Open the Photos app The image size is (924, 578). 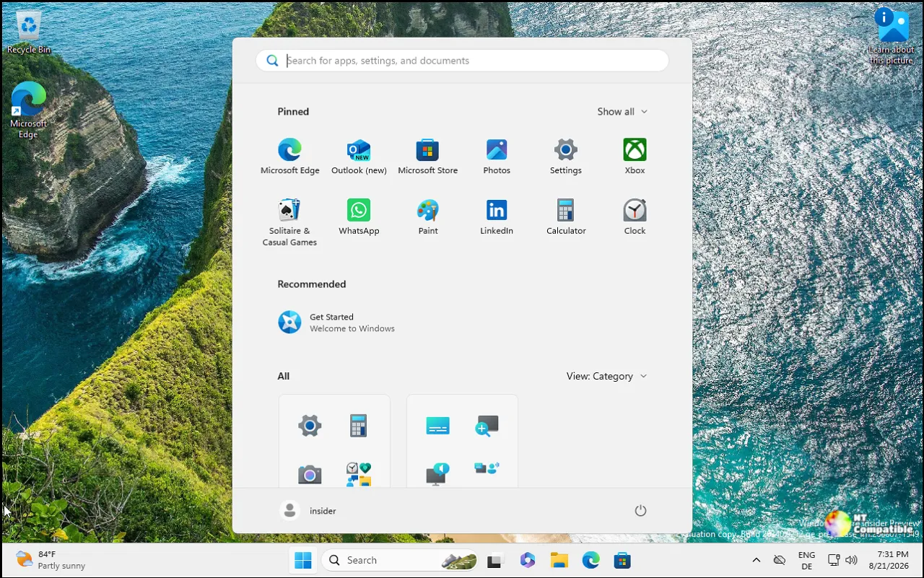497,157
